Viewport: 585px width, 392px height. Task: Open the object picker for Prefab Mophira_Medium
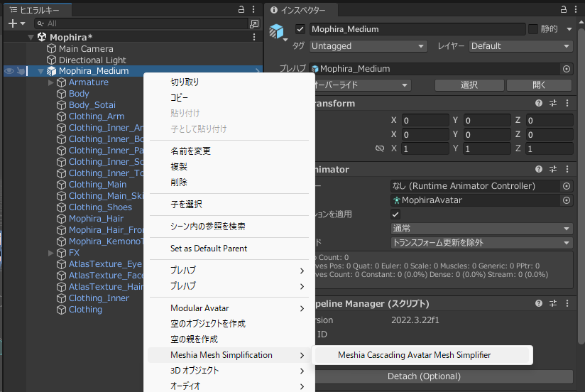click(x=567, y=69)
